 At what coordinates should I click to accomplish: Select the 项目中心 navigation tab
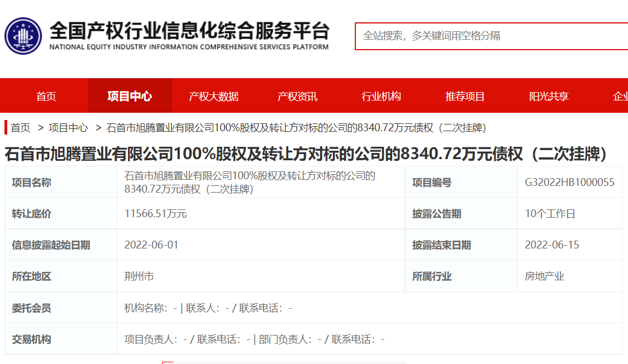tap(130, 96)
